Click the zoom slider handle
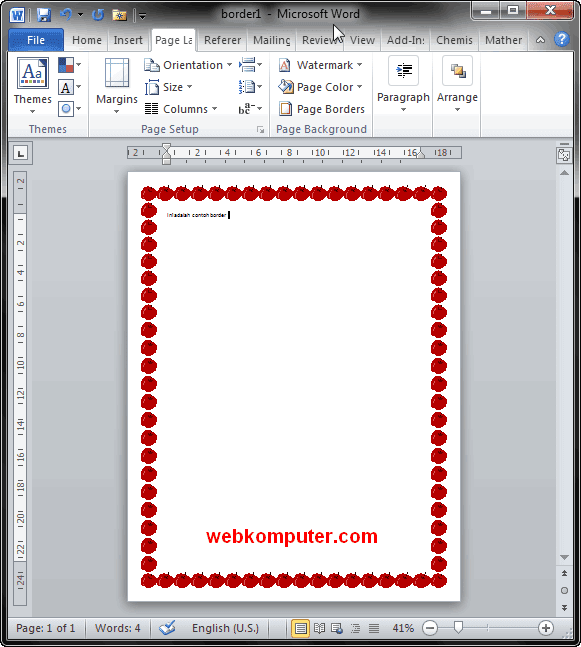This screenshot has height=647, width=581. [458, 628]
